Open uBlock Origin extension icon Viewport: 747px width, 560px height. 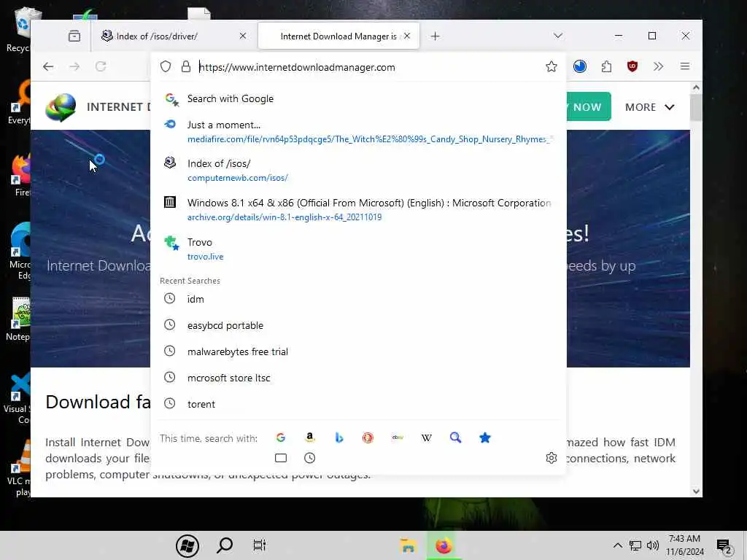click(632, 66)
